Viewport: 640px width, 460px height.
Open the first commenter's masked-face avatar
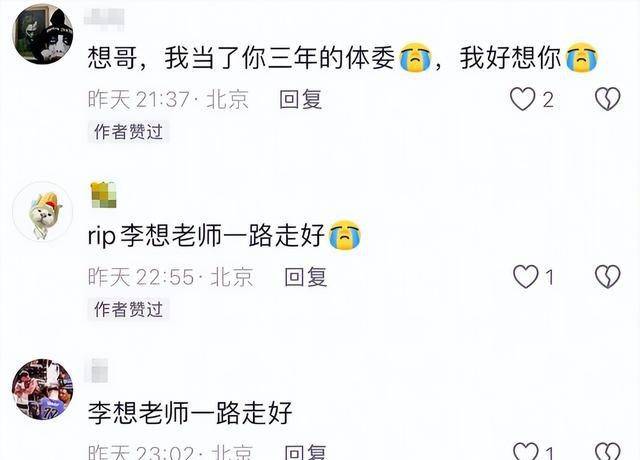[x=43, y=34]
